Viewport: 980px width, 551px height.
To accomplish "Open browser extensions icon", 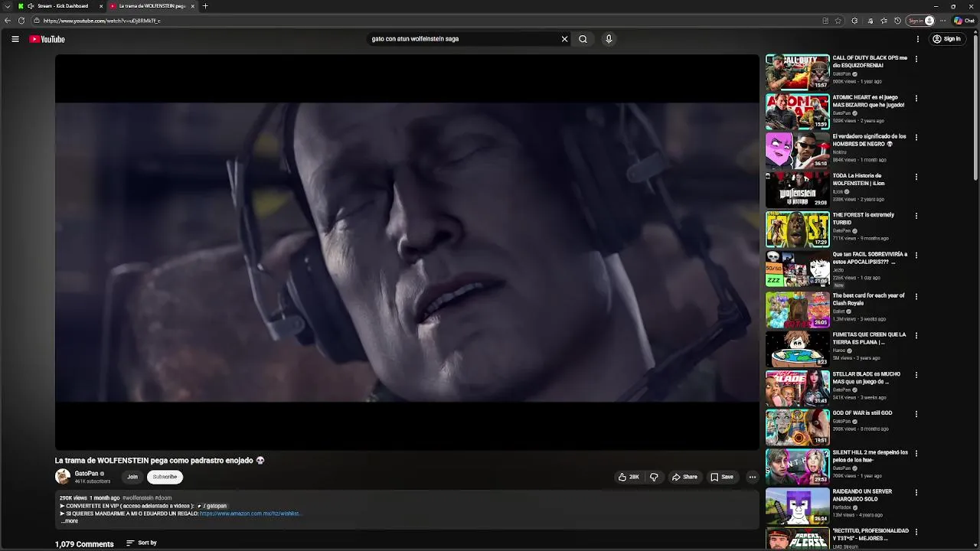I will 854,21.
